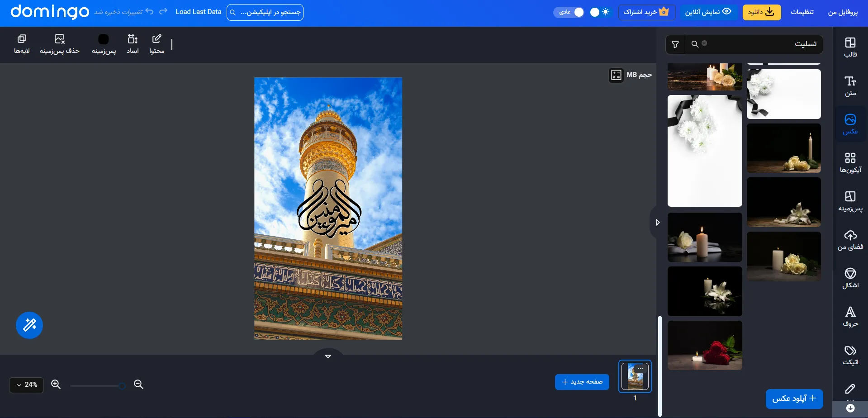The width and height of the screenshot is (868, 418).
Task: Click صفحه جدید new page button
Action: pyautogui.click(x=582, y=382)
